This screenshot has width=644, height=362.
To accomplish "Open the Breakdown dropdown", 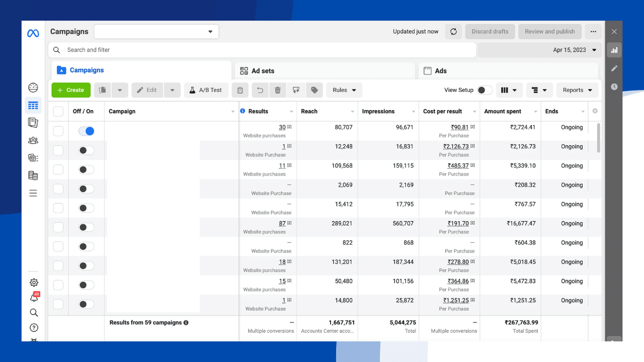I will point(540,90).
